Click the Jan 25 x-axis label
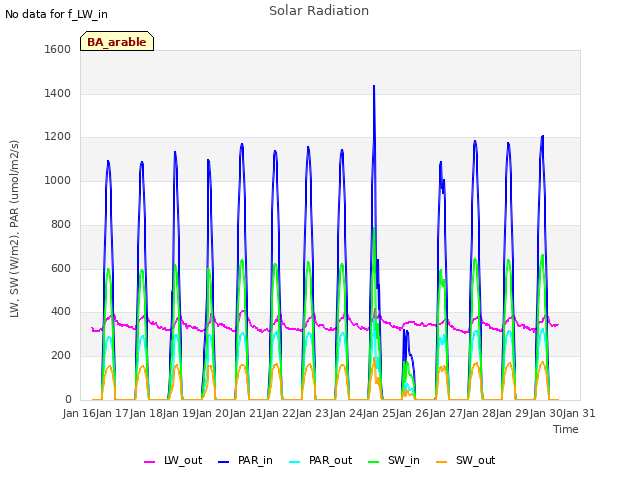640x480 pixels. (x=379, y=413)
